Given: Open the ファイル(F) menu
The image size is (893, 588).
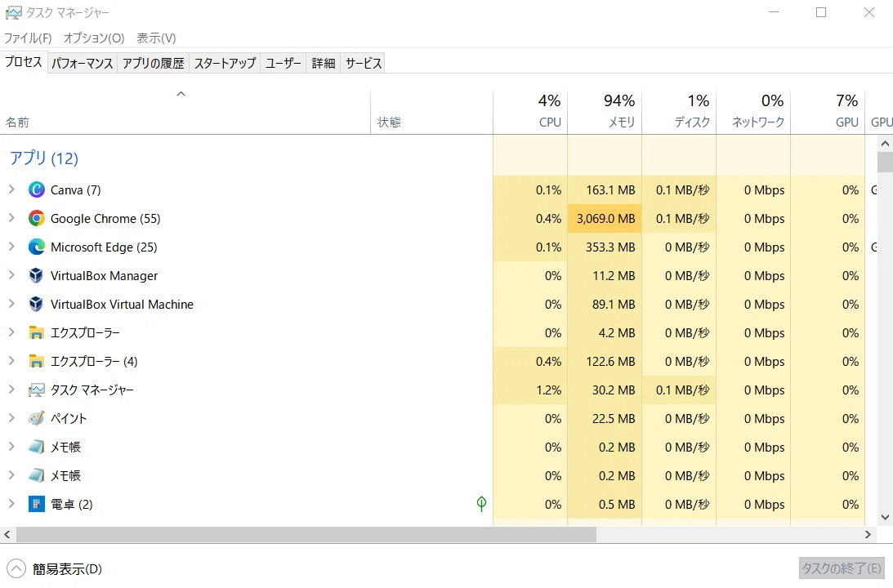Looking at the screenshot, I should coord(28,38).
